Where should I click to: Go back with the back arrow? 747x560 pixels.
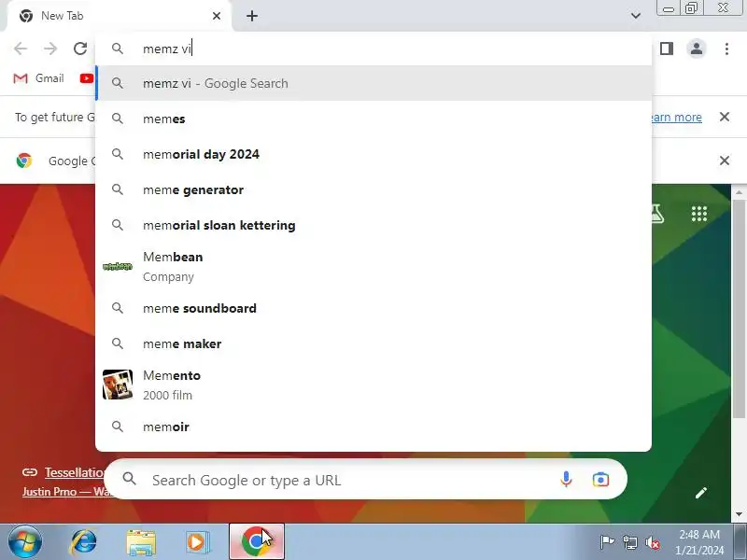point(21,49)
